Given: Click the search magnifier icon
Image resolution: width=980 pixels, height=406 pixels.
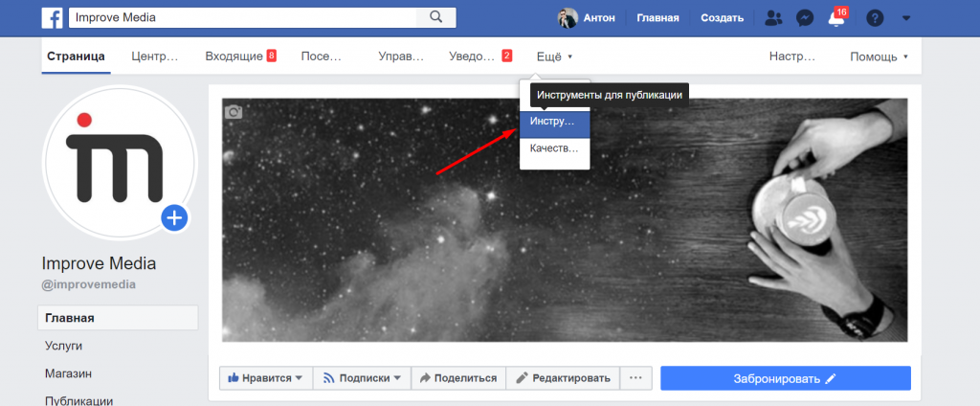Looking at the screenshot, I should pos(436,17).
